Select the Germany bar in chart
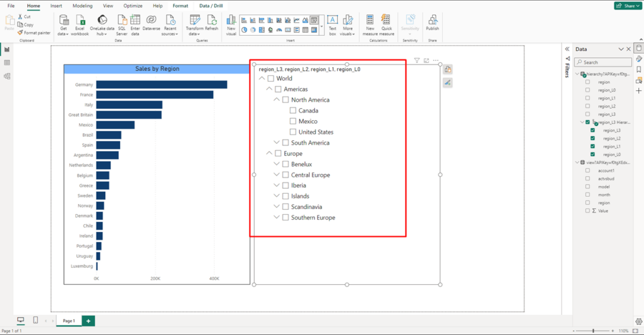This screenshot has height=335, width=644. point(162,85)
